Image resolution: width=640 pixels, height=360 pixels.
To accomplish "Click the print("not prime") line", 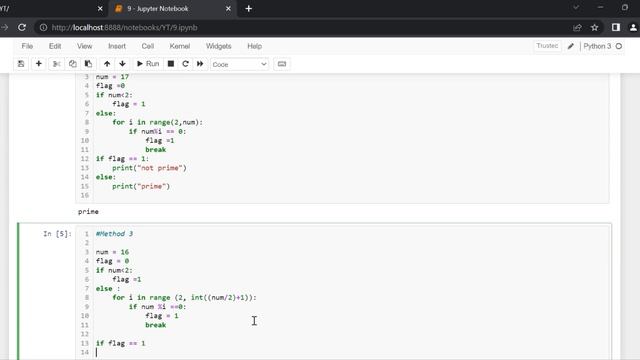I will pyautogui.click(x=149, y=168).
